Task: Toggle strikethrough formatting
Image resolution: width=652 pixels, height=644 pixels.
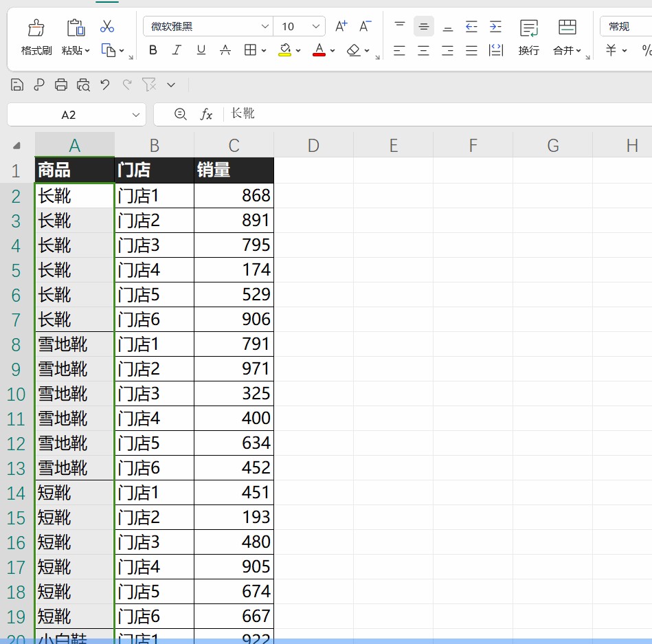Action: coord(225,50)
